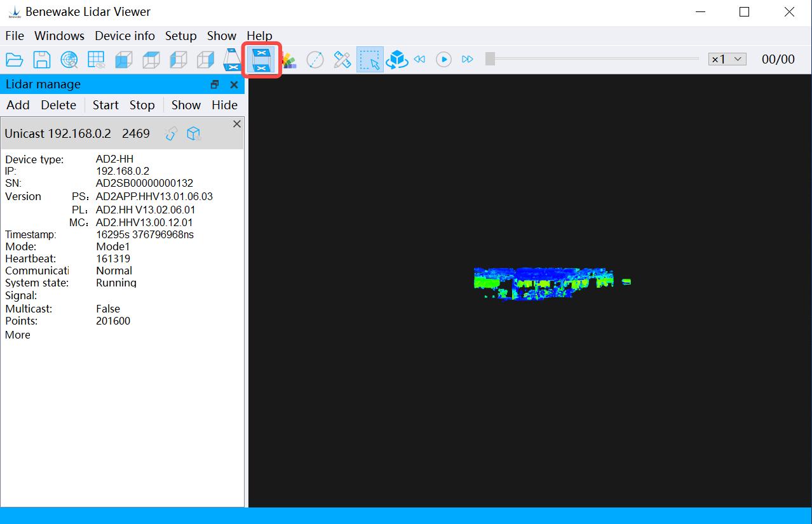
Task: Open the Windows menu
Action: click(x=60, y=36)
